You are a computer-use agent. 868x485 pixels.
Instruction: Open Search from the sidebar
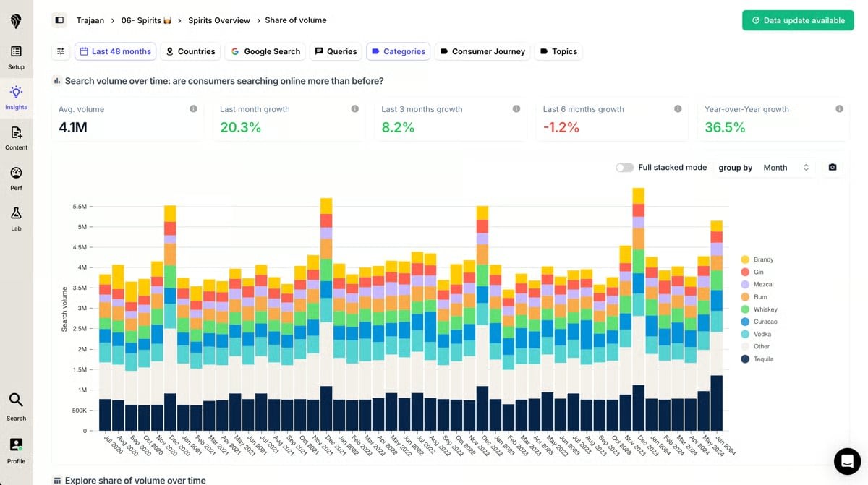(x=16, y=407)
